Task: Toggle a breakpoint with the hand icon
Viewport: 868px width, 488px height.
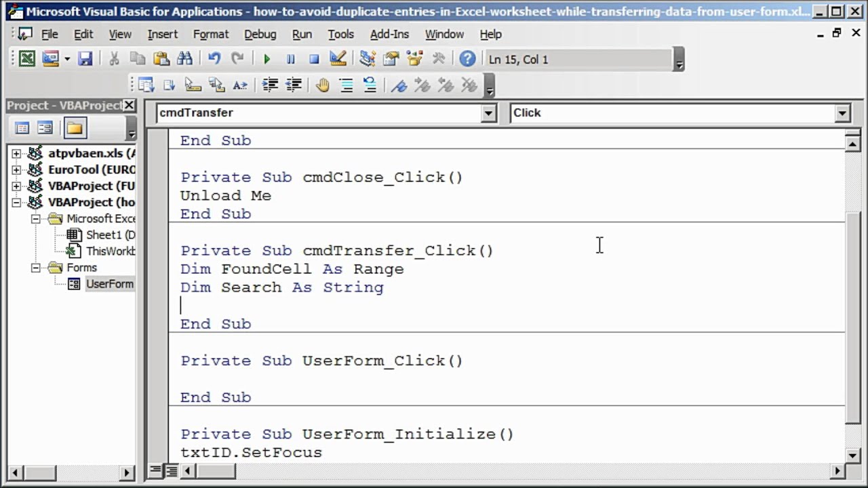Action: (x=323, y=85)
